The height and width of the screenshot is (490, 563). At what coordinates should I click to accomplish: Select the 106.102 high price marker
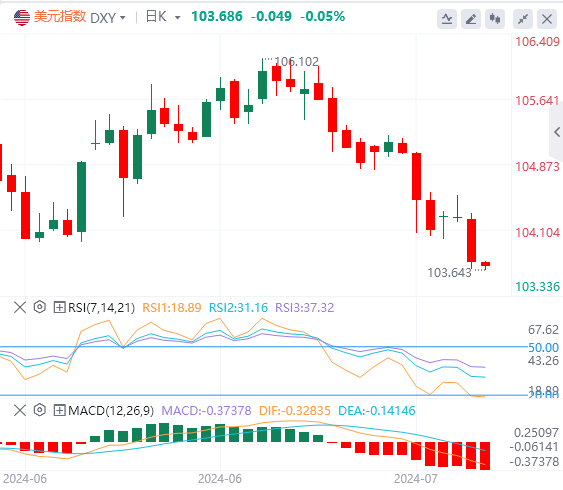pyautogui.click(x=296, y=62)
